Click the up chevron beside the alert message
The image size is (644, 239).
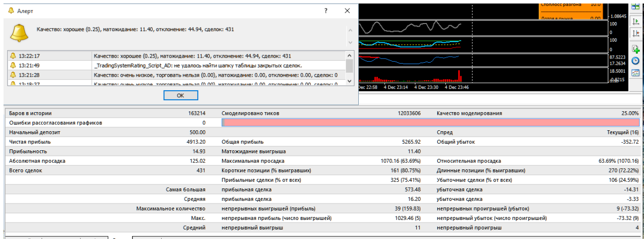pos(350,30)
